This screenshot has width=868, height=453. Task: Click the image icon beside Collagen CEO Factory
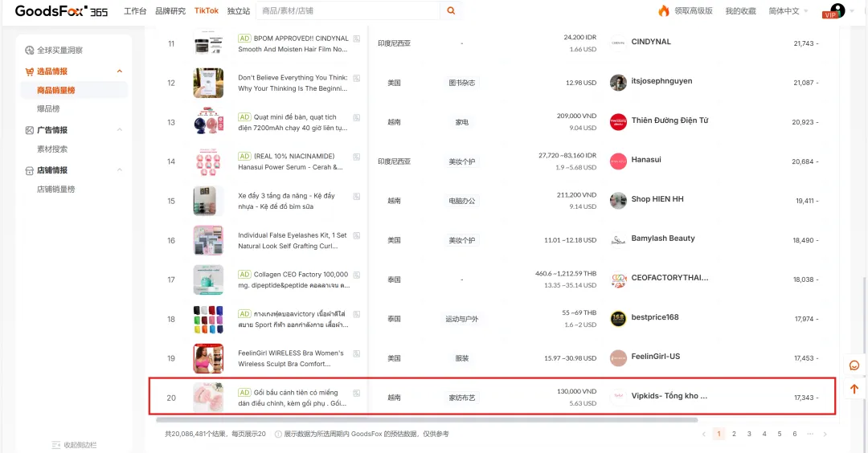point(357,275)
